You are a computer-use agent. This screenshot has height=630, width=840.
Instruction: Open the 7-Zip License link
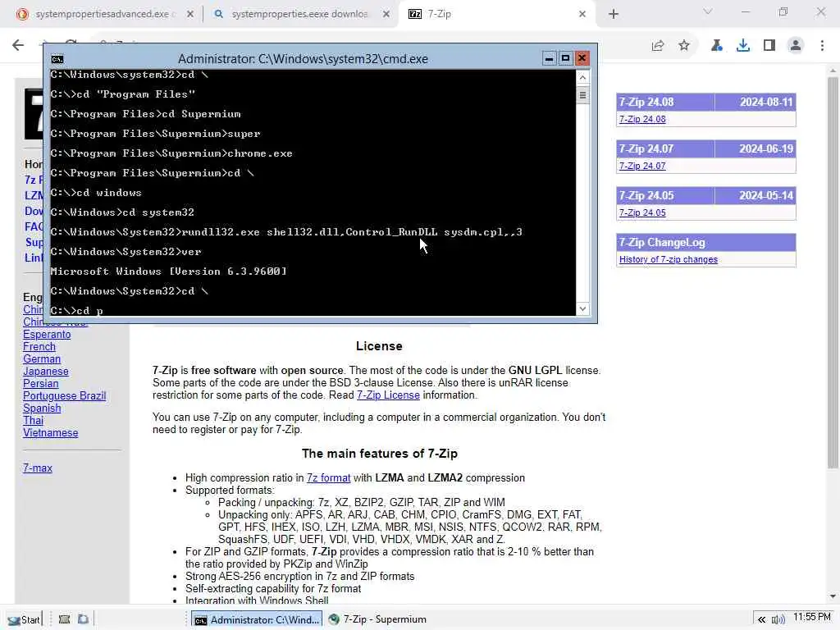pyautogui.click(x=388, y=395)
